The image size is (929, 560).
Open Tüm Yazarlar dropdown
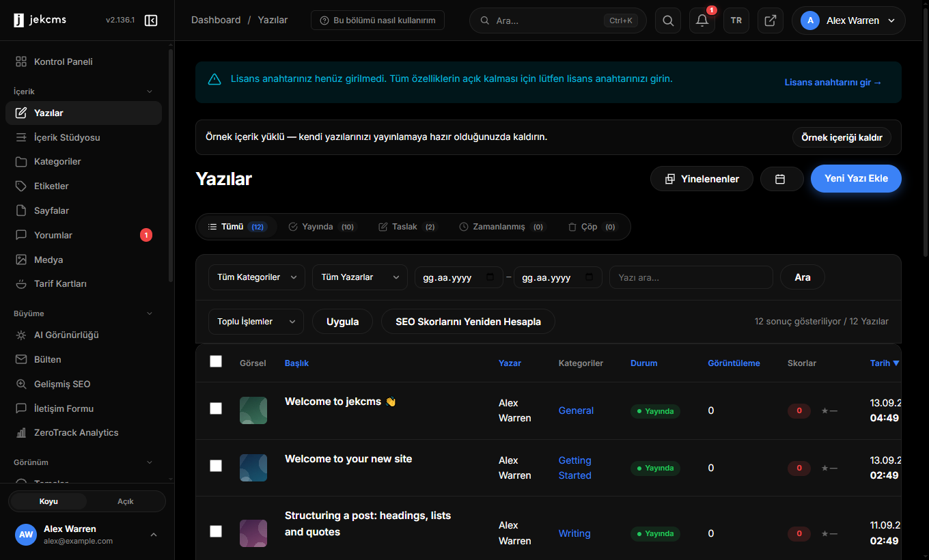tap(360, 277)
